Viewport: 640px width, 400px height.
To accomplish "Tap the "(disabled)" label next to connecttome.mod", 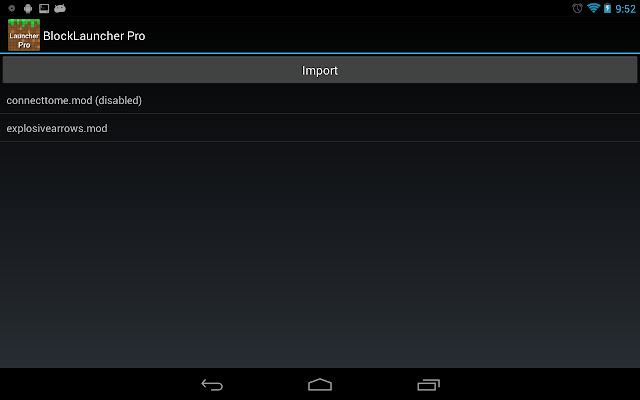I will (x=118, y=100).
